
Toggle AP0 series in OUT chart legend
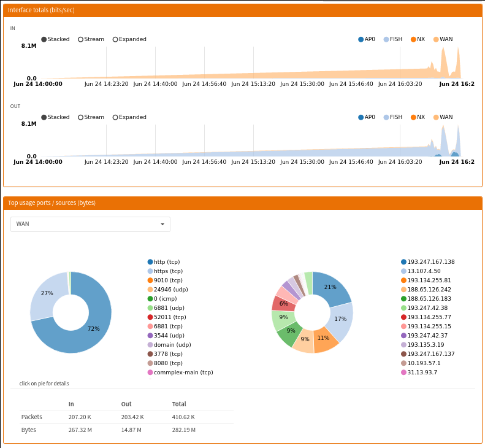(x=367, y=117)
